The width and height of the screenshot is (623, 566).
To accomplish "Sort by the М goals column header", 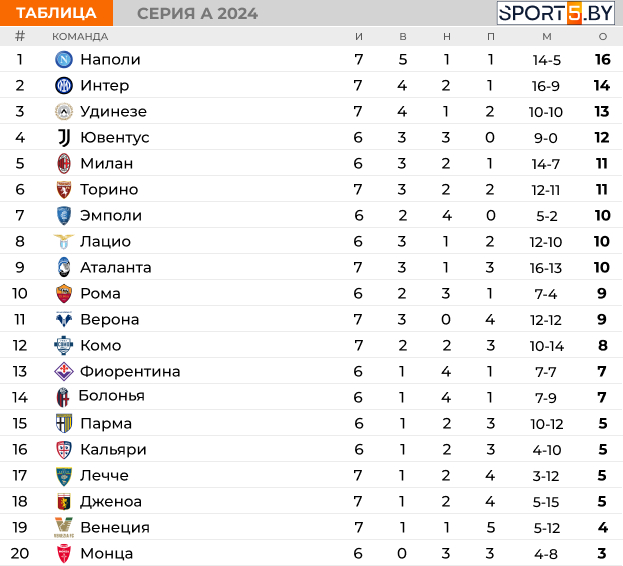I will 547,37.
